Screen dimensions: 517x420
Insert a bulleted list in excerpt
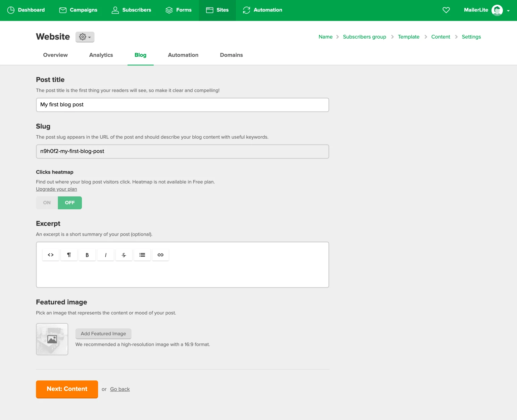tap(142, 255)
